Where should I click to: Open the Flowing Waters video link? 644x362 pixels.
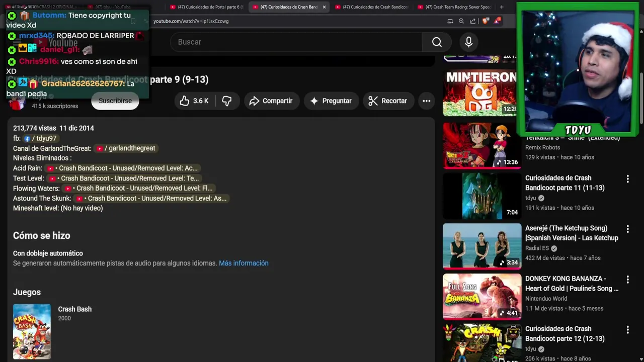click(139, 189)
